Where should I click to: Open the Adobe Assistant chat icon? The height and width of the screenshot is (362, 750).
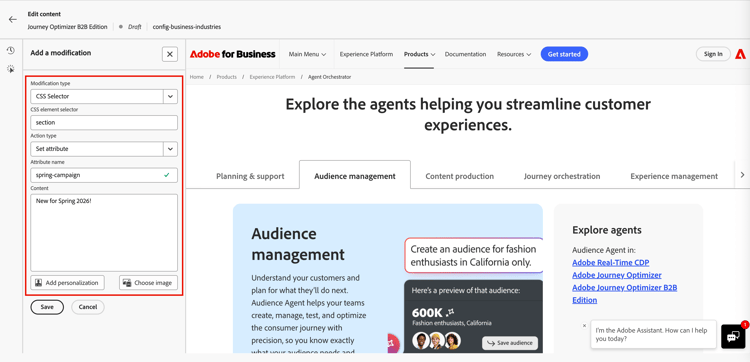pos(733,337)
